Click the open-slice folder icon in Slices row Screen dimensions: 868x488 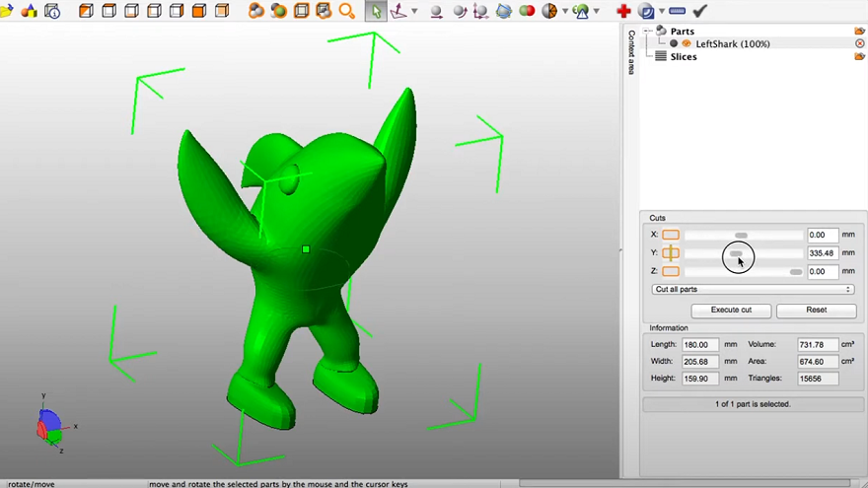(859, 56)
